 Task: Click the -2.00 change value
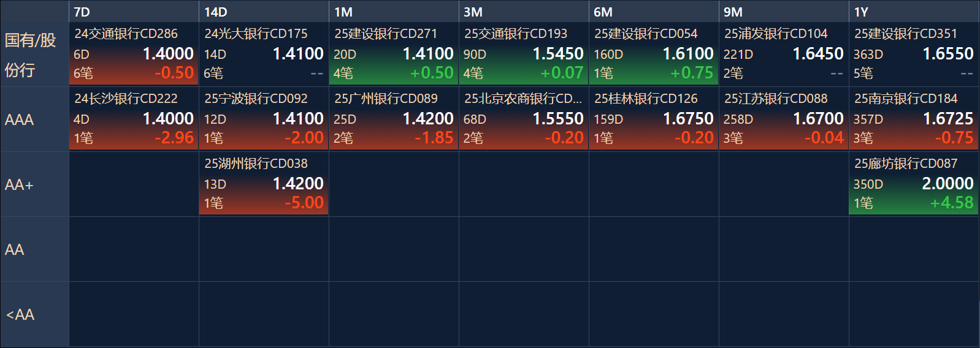coord(304,138)
